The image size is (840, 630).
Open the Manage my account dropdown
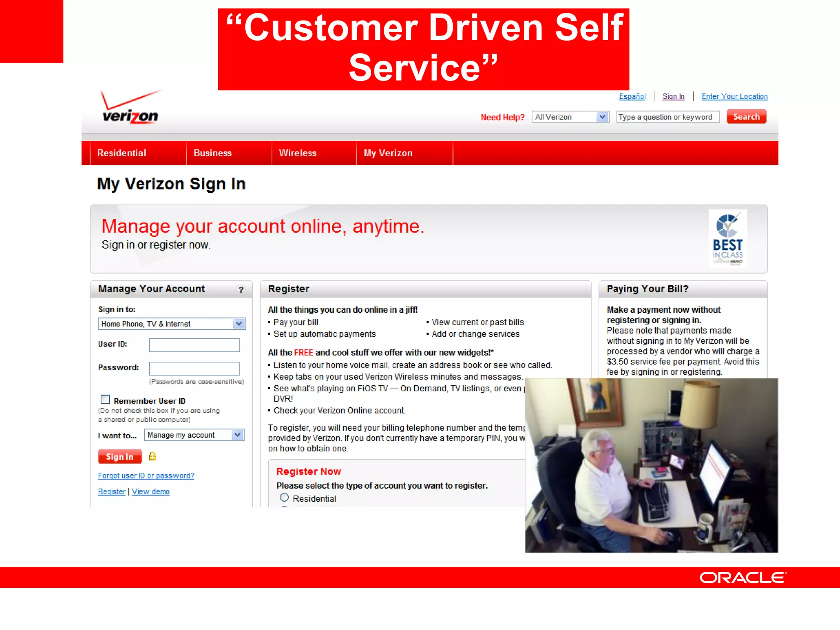(194, 435)
